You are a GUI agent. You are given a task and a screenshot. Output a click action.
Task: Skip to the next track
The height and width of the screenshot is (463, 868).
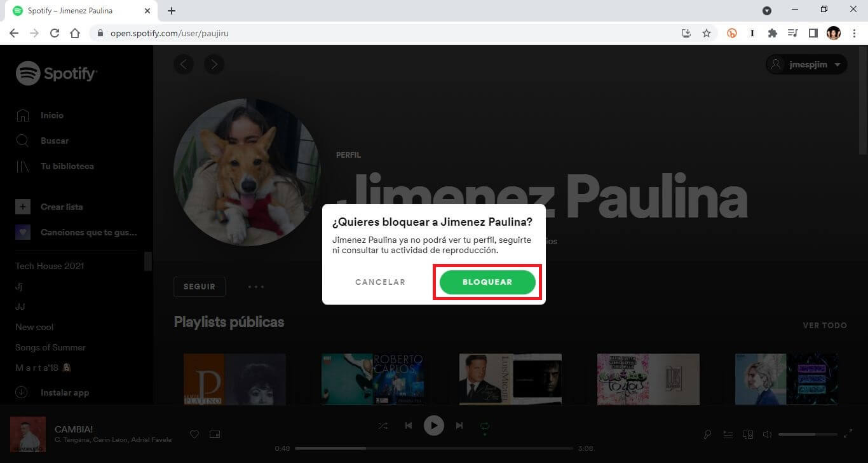pyautogui.click(x=459, y=425)
